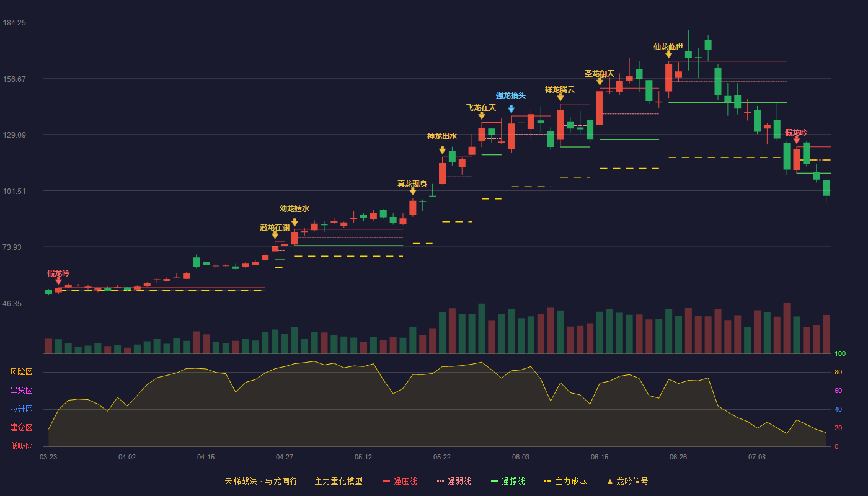The image size is (868, 496).
Task: Toggle the 强撑线 legend series
Action: click(508, 481)
